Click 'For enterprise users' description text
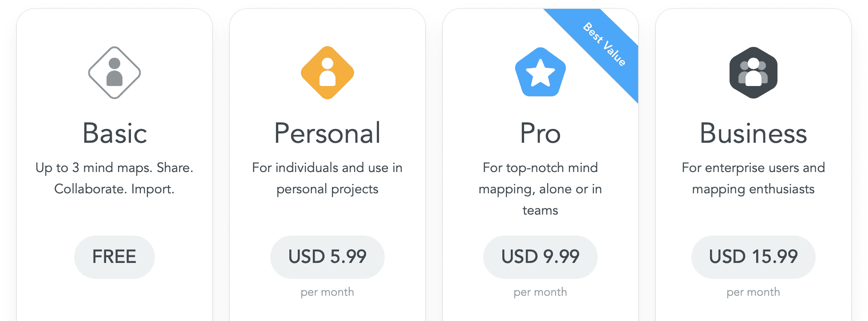This screenshot has height=321, width=868. click(754, 178)
